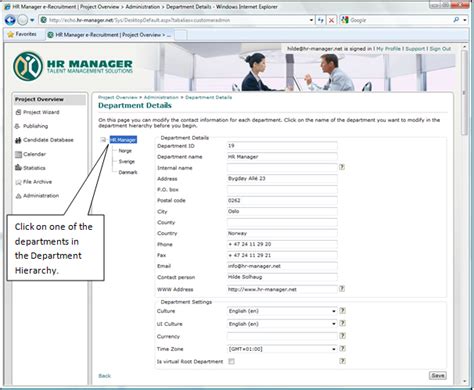The image size is (474, 390).
Task: Click Administration breadcrumb link
Action: click(x=161, y=97)
